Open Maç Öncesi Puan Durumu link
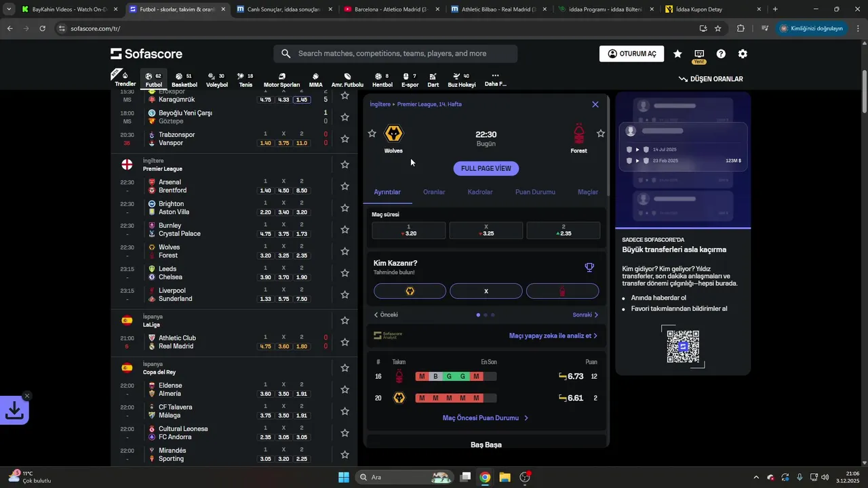 486,418
